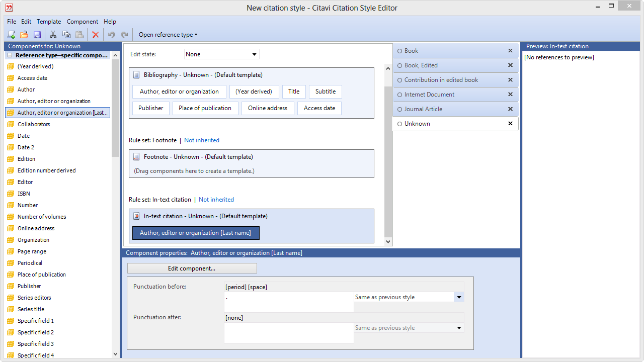Select the Place of publication bibliography component

click(x=205, y=108)
